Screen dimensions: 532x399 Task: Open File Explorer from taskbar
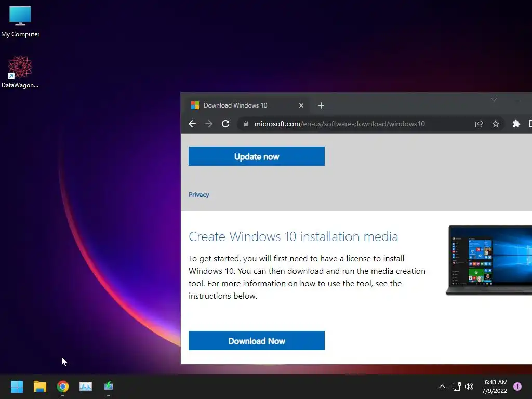pos(39,387)
